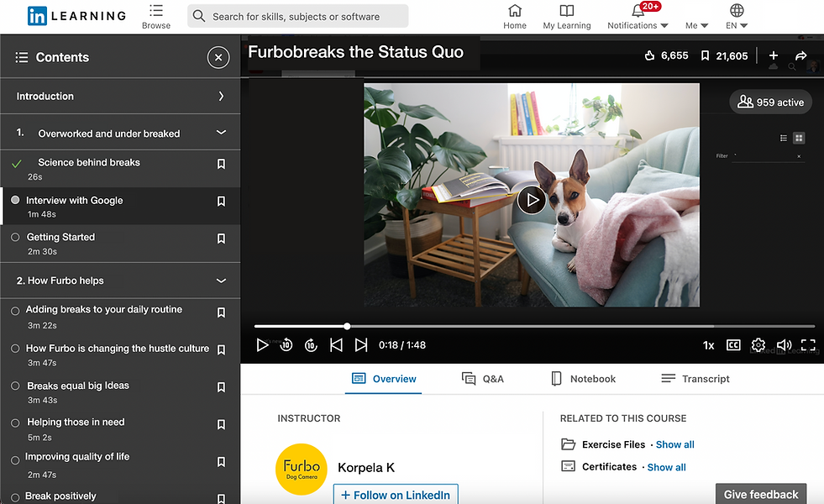Click play button in player controls

click(262, 345)
